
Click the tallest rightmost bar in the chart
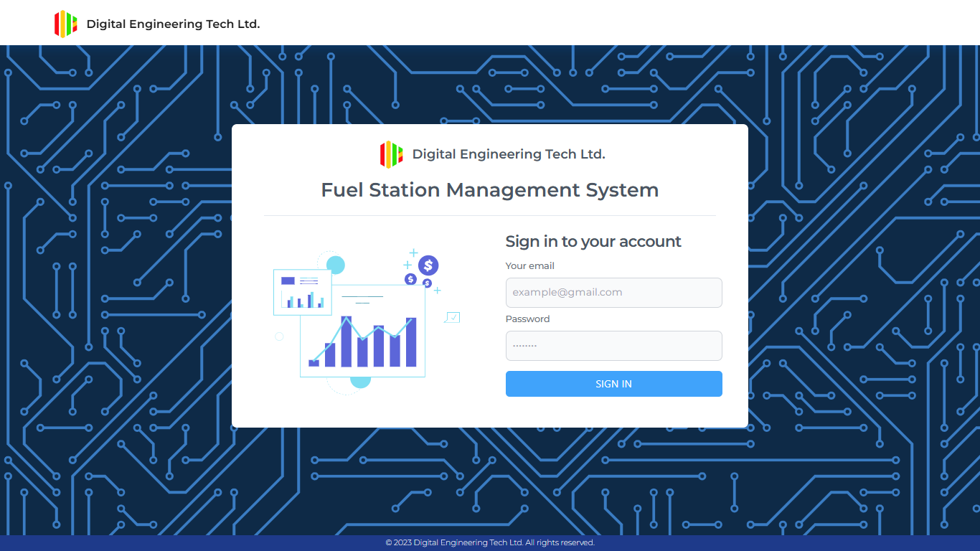point(411,342)
